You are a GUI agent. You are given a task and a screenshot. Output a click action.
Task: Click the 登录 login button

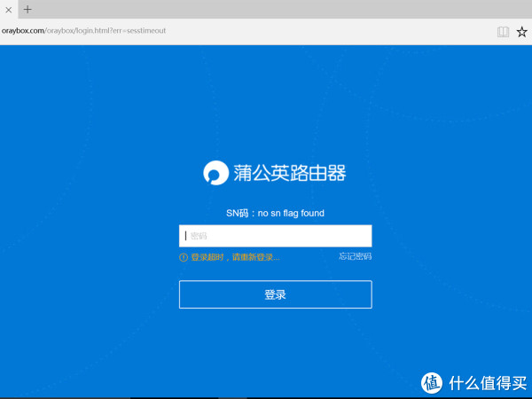tap(275, 294)
